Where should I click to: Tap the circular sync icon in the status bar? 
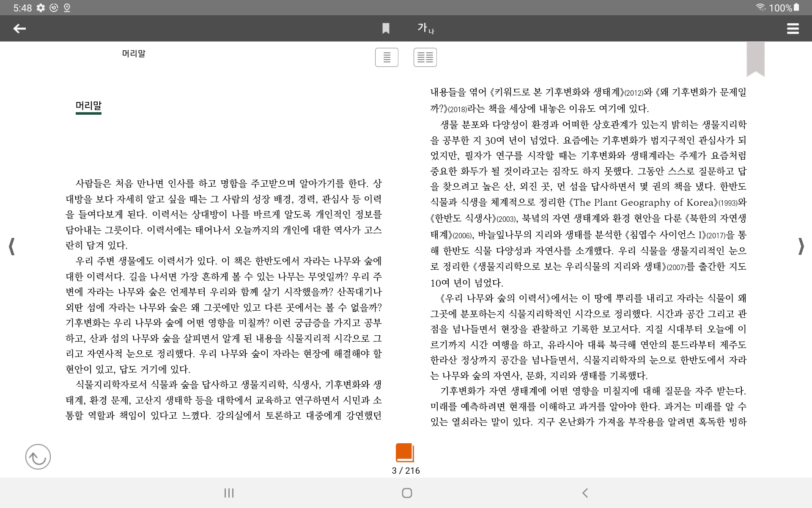(54, 8)
